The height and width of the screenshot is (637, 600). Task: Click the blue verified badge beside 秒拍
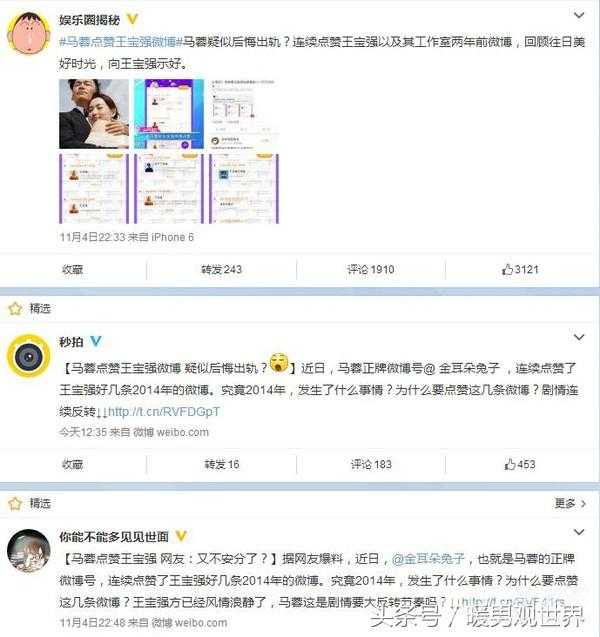[95, 341]
